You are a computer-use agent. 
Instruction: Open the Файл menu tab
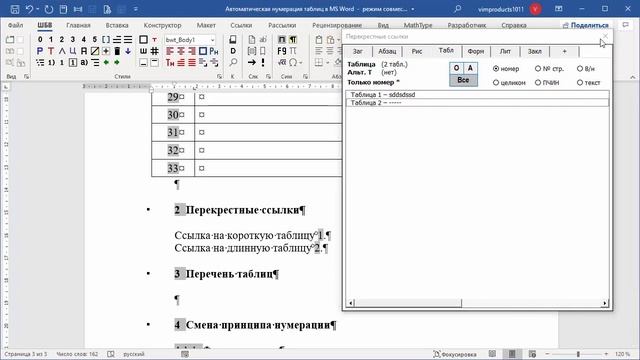coord(16,25)
